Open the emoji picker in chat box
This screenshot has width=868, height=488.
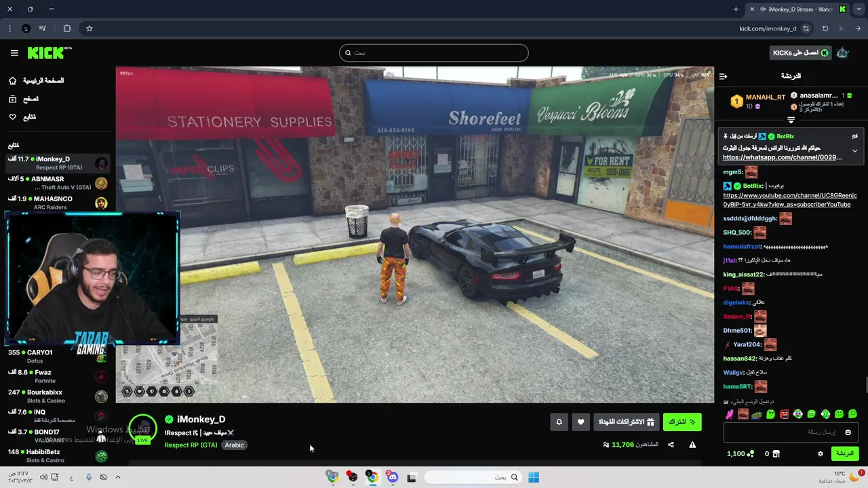click(848, 432)
